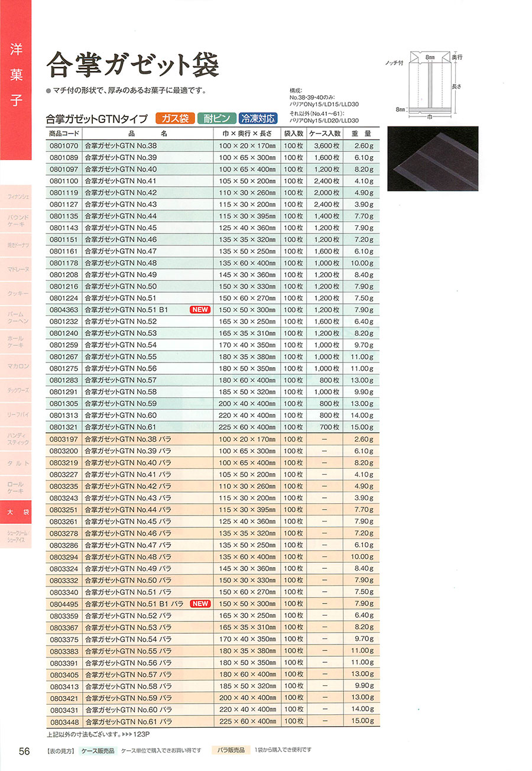The width and height of the screenshot is (532, 771).
Task: Click the NEW badge in the 0804495 row
Action: 200,604
